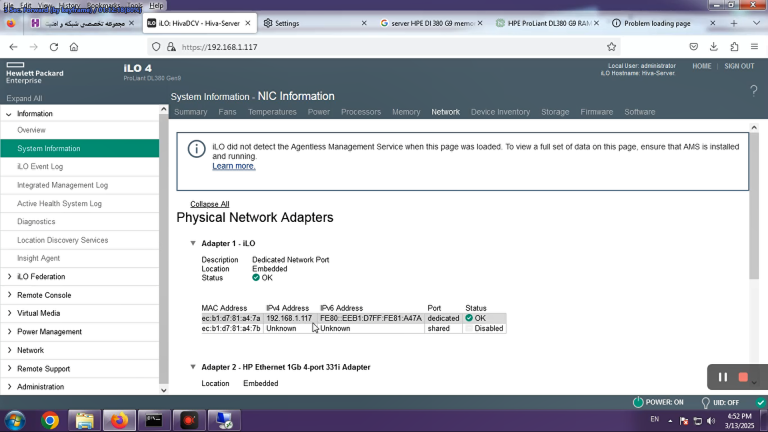Click Expand All in sidebar
The width and height of the screenshot is (768, 432).
[x=24, y=98]
